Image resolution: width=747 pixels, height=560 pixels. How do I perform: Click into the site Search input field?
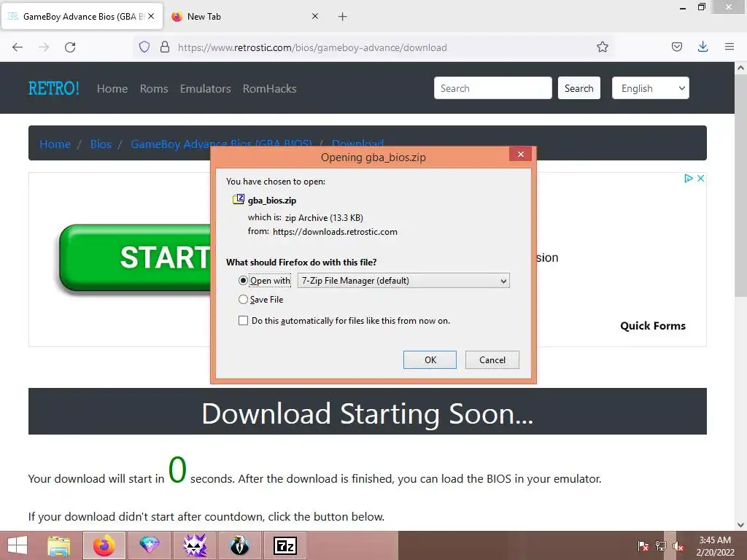[x=492, y=88]
